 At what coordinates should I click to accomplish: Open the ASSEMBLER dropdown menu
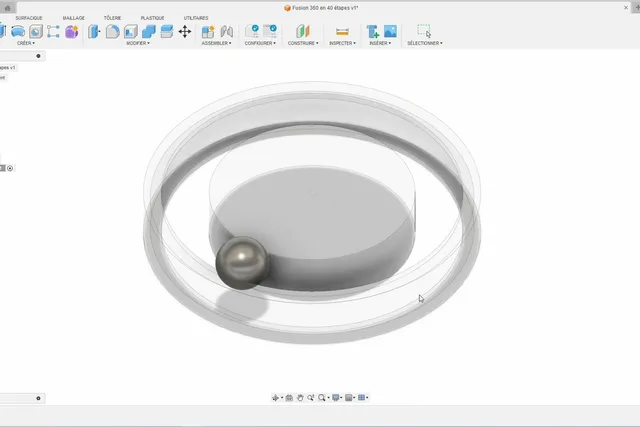click(216, 43)
